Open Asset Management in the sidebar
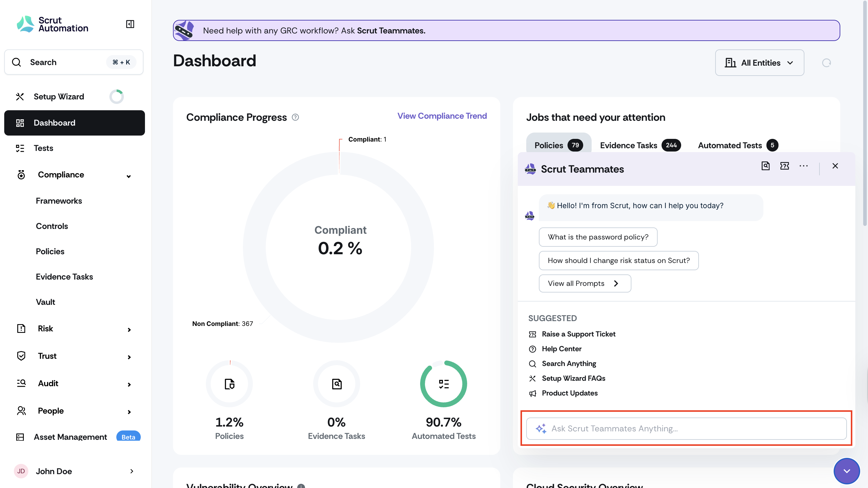The image size is (868, 488). click(x=70, y=437)
